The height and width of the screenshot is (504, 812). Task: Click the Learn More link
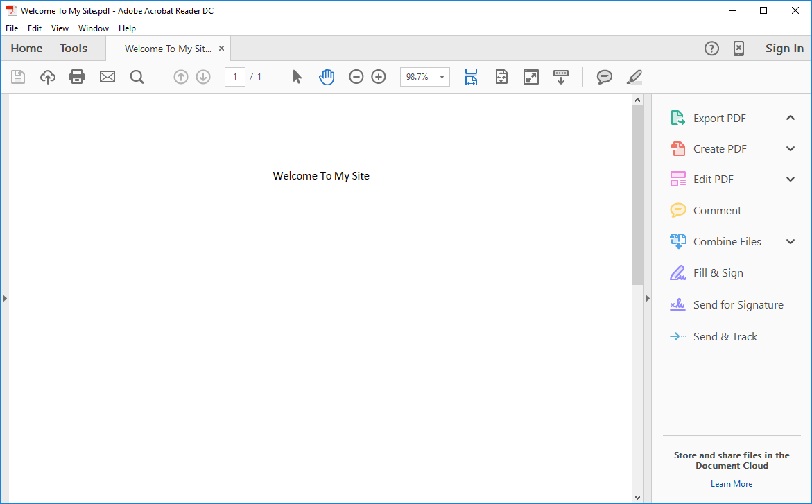[x=731, y=483]
